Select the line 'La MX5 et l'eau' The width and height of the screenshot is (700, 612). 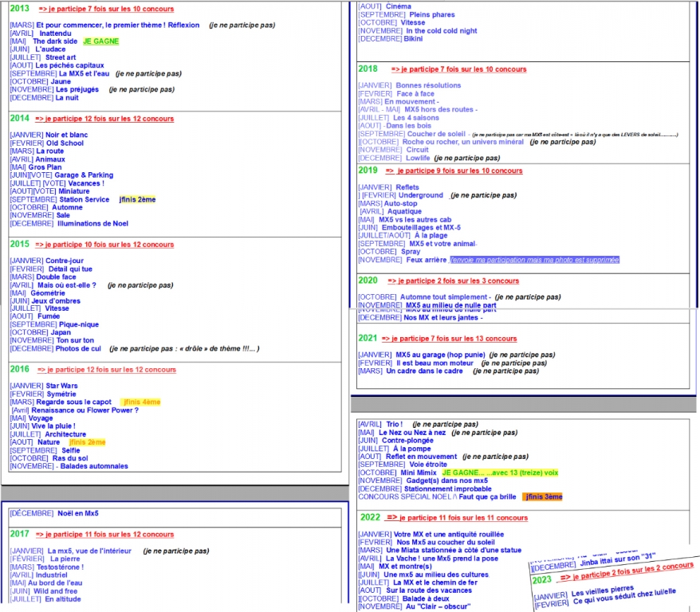(x=84, y=73)
